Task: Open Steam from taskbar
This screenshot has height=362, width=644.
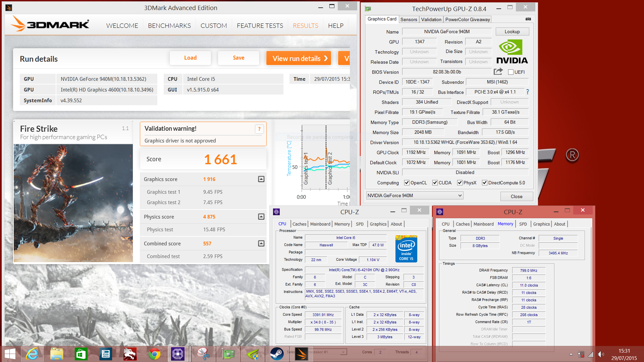Action: pyautogui.click(x=277, y=354)
